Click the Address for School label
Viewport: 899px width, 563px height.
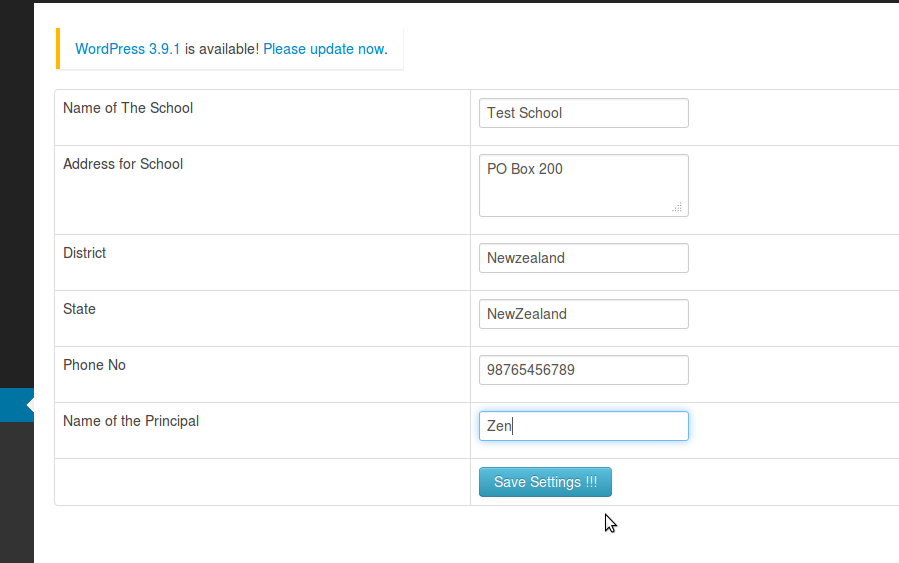click(x=123, y=164)
